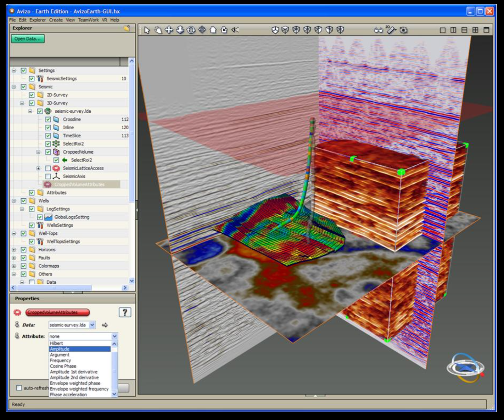Uncheck the Horizons checkbox

pos(24,250)
